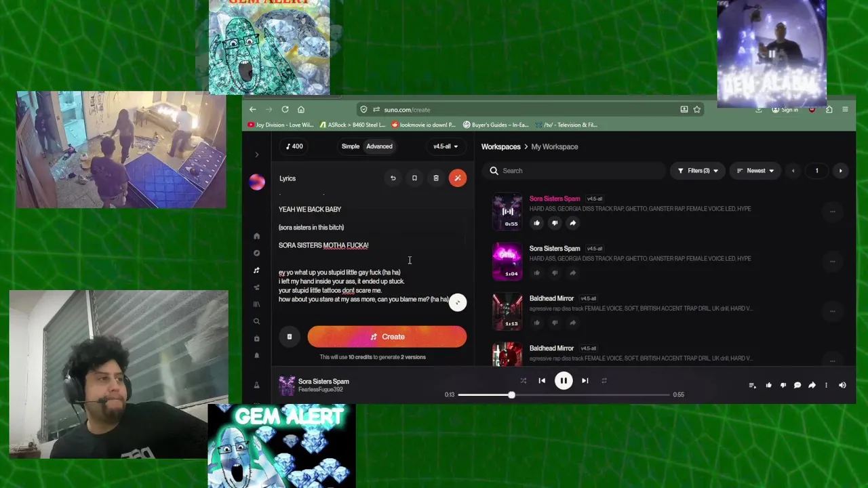This screenshot has height=488, width=868.
Task: Undo lyrics with the undo arrow icon
Action: pos(393,178)
